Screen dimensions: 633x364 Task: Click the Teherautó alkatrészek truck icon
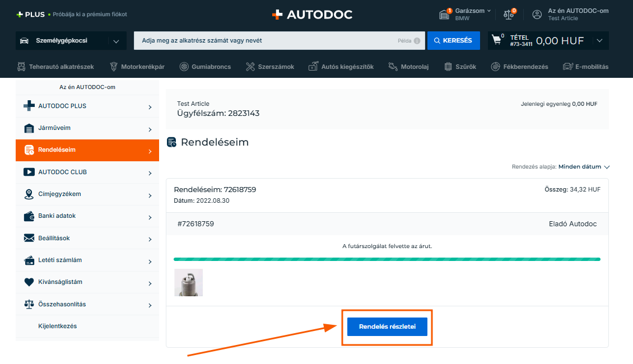click(21, 67)
